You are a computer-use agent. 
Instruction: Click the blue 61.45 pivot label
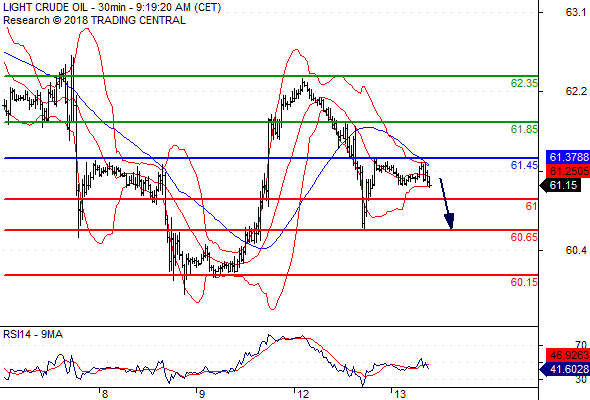(x=524, y=165)
